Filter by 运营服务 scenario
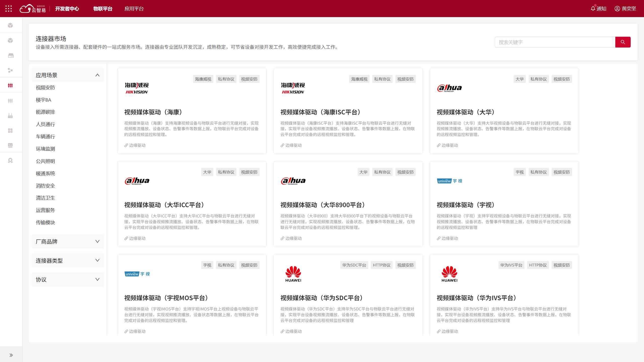This screenshot has height=362, width=644. (45, 210)
